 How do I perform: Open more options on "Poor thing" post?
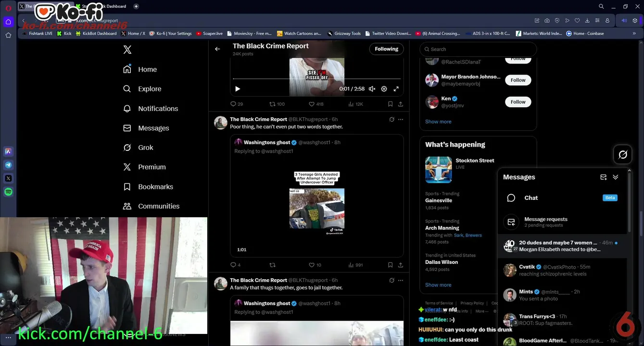coord(401,119)
